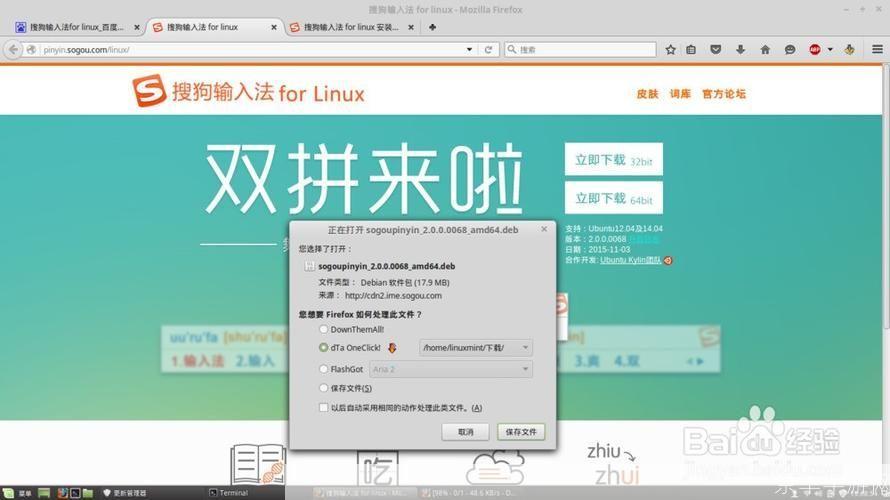890x500 pixels.
Task: Open the Linux Mint menu button
Action: point(16,493)
